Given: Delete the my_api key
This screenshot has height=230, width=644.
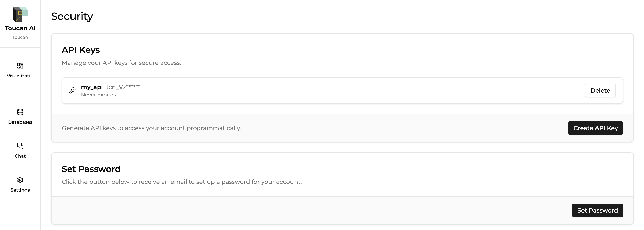Looking at the screenshot, I should point(600,90).
